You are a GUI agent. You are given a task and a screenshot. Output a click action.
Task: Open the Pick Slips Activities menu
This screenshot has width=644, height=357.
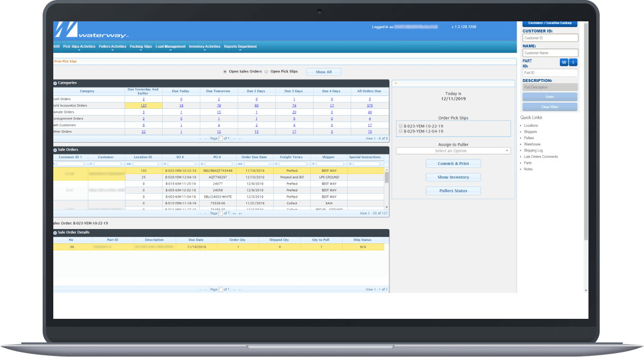coord(79,46)
